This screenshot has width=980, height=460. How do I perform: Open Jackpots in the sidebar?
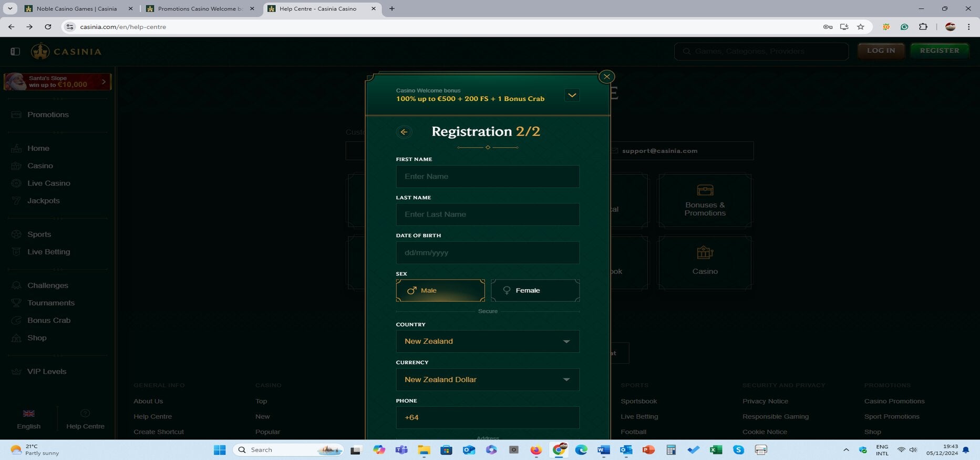[x=43, y=200]
